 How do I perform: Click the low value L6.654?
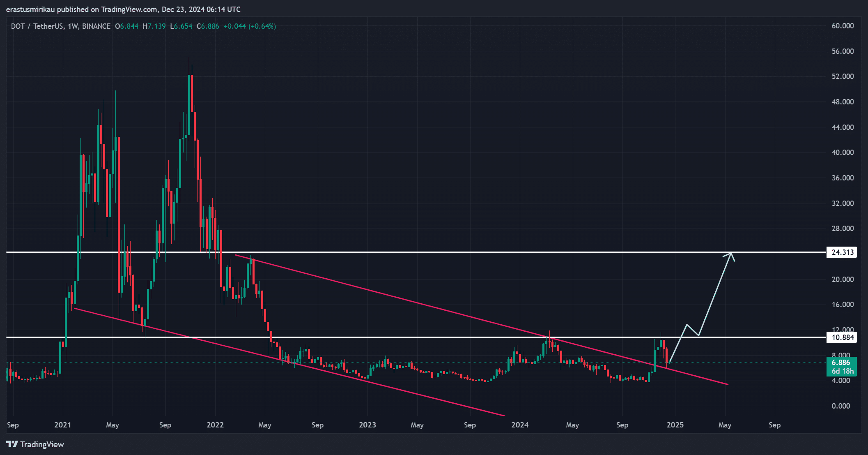click(x=181, y=26)
